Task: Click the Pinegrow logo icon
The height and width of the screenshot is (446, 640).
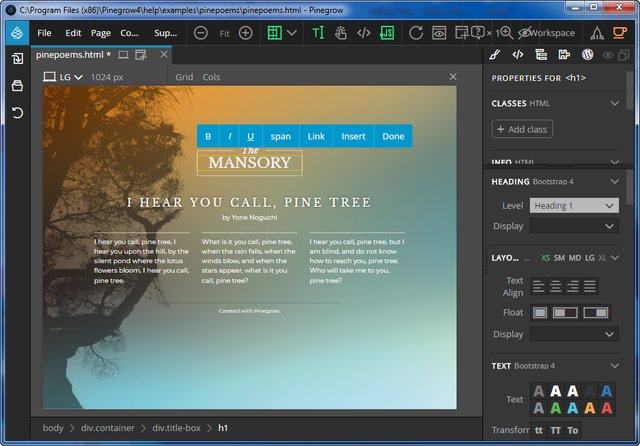Action: click(x=16, y=32)
